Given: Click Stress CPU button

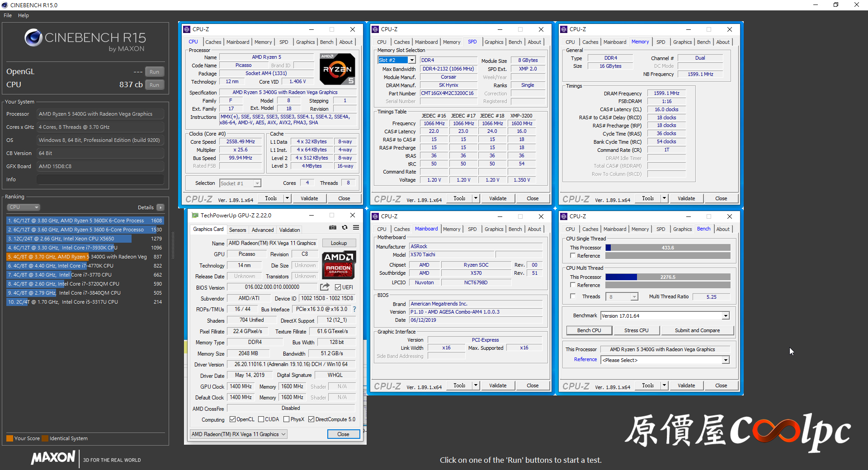Looking at the screenshot, I should (637, 330).
